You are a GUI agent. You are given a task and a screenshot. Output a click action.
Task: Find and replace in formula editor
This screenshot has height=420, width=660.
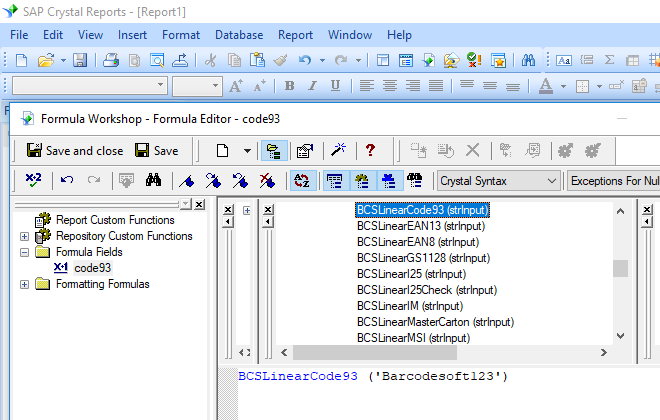(153, 181)
